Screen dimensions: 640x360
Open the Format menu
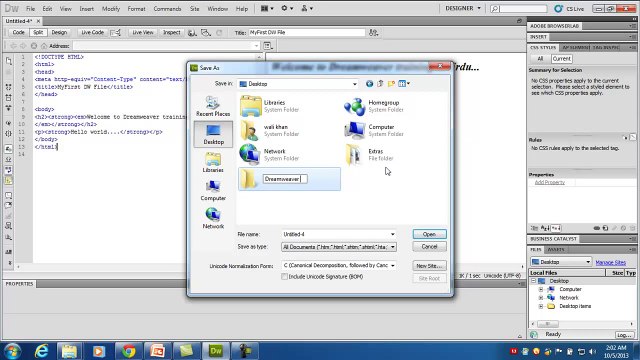coord(136,9)
